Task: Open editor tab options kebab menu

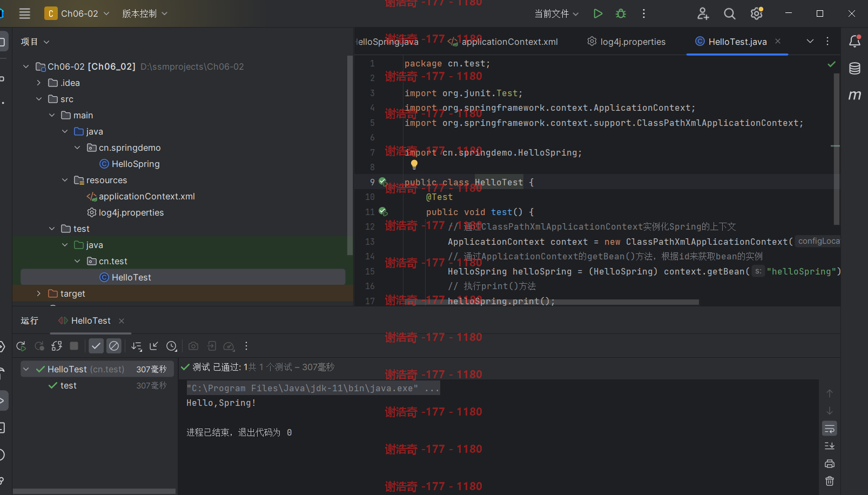Action: tap(827, 41)
